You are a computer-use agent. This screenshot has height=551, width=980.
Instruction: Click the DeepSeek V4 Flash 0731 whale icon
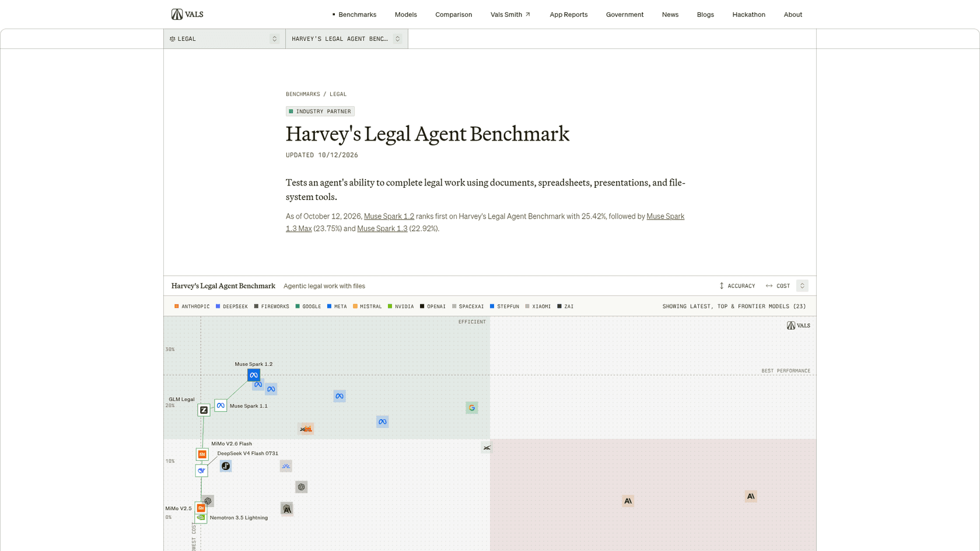click(201, 470)
